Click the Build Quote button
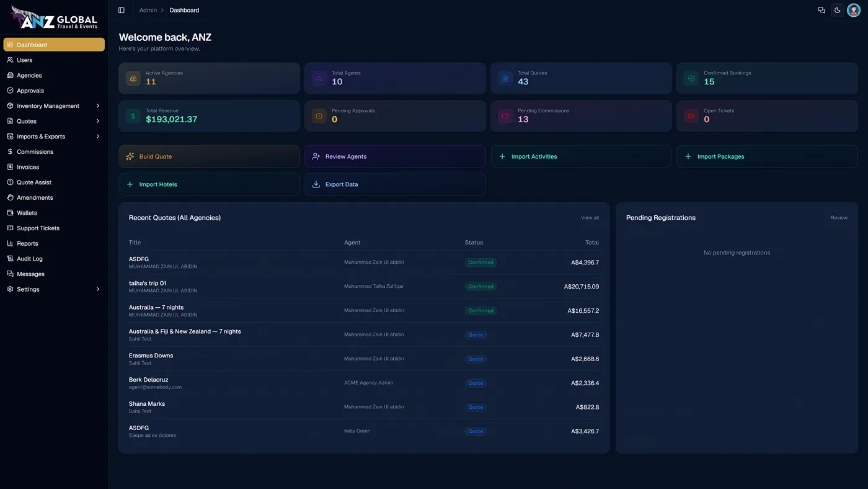This screenshot has height=489, width=868. click(x=209, y=156)
